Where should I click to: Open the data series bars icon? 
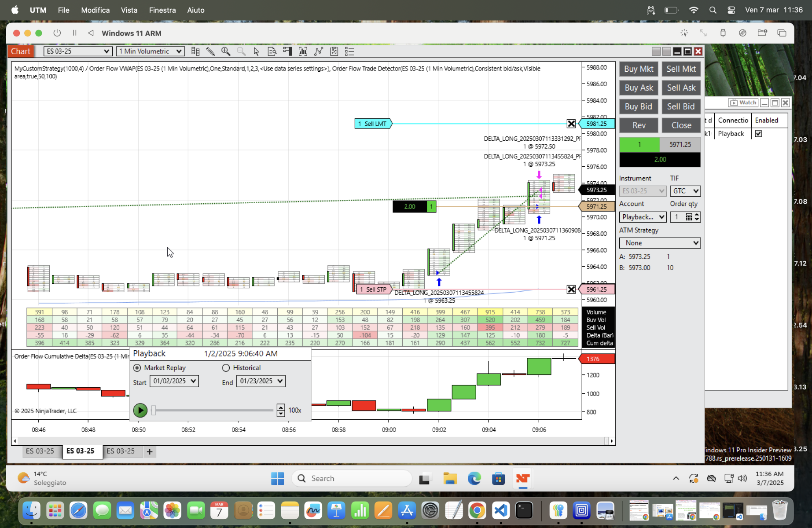303,51
